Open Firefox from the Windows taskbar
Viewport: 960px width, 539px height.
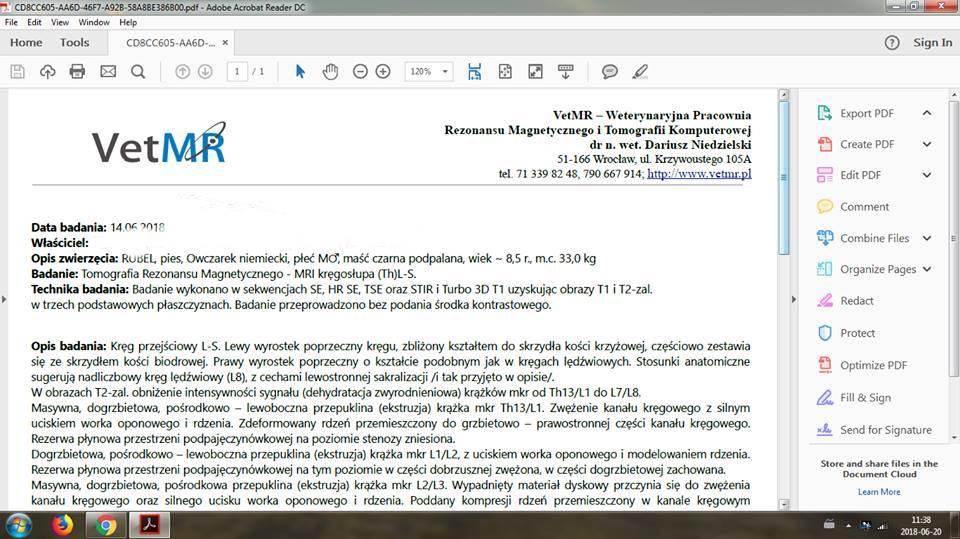63,524
